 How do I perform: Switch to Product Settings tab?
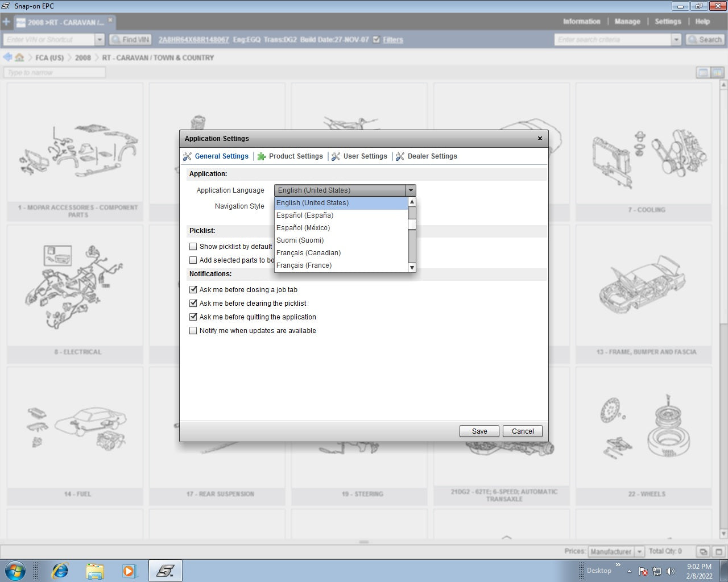tap(296, 156)
